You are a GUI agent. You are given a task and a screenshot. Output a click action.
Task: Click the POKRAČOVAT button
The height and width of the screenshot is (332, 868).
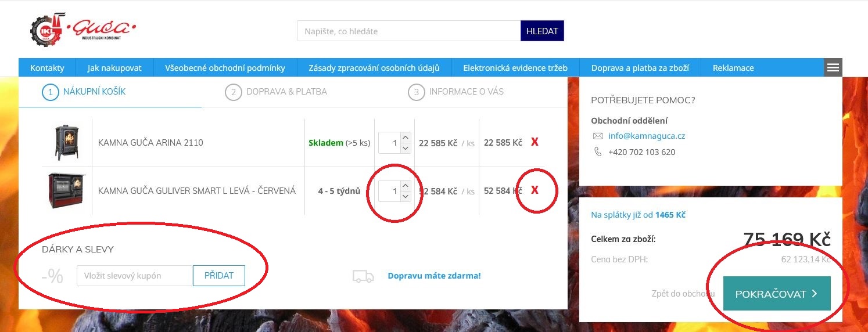[777, 294]
